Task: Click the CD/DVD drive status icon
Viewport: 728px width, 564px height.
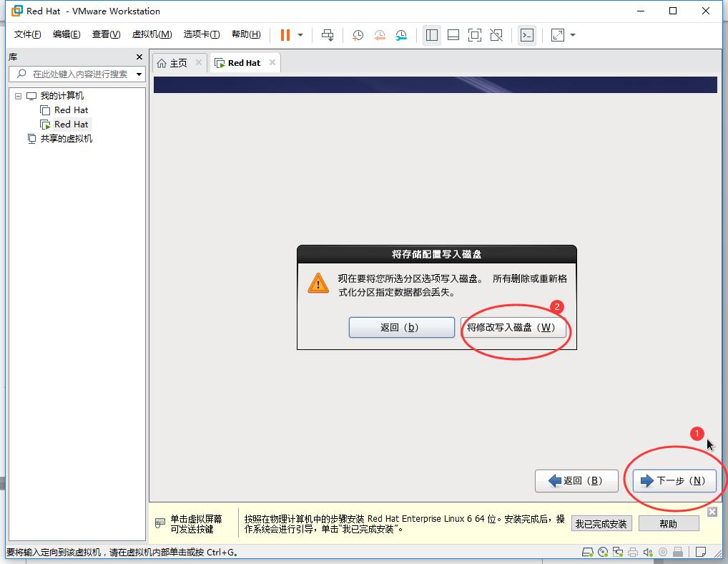Action: (603, 552)
